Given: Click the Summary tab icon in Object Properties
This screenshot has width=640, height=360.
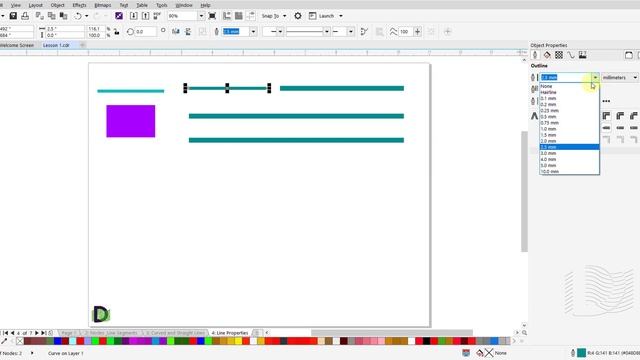Looking at the screenshot, I should 582,55.
